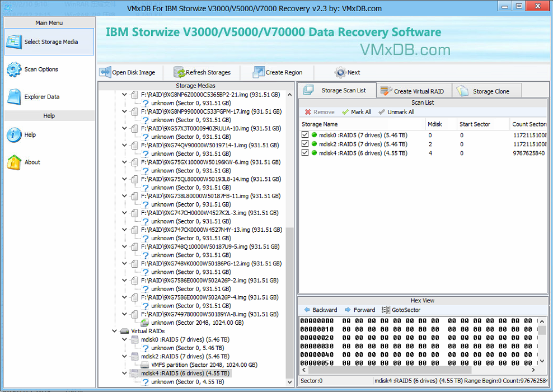
Task: Click the Storage Scan List tab icon
Action: click(x=308, y=90)
